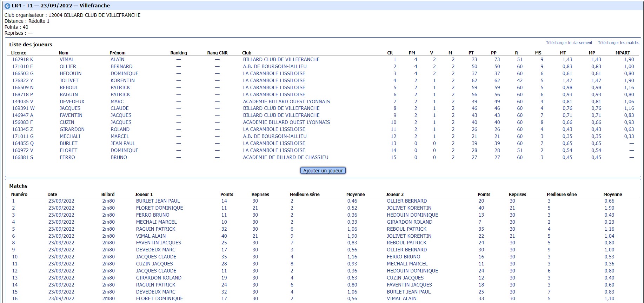
Task: Select HEDOUIN in the Nom column
Action: [71, 73]
